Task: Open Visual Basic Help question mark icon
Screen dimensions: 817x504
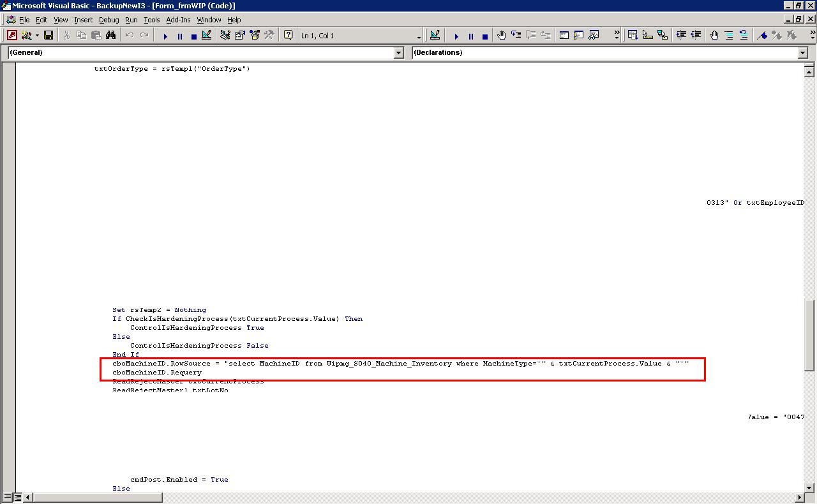Action: tap(289, 36)
